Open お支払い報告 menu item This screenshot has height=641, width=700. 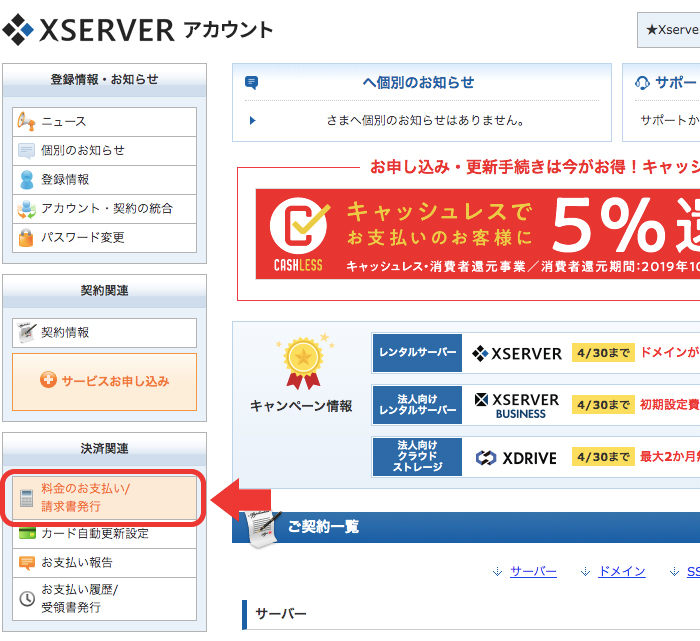[x=104, y=563]
